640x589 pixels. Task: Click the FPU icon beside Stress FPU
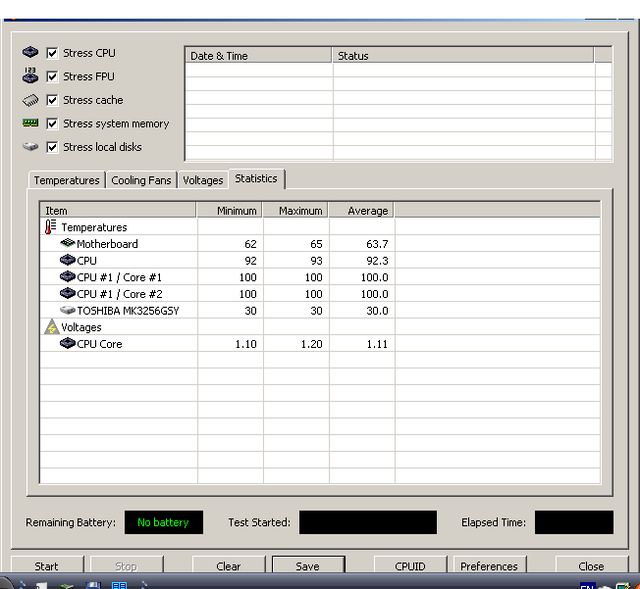pyautogui.click(x=30, y=76)
